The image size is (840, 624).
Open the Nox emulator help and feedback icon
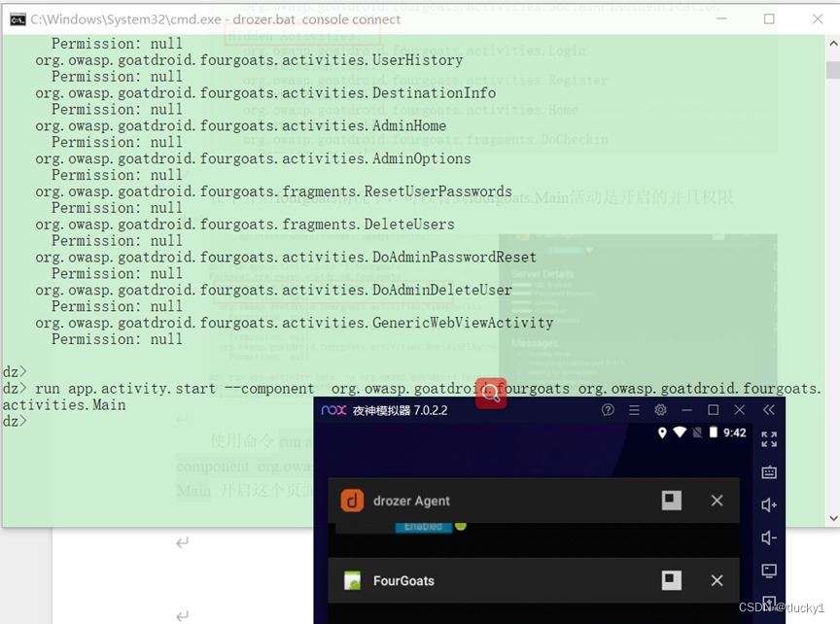[x=608, y=410]
